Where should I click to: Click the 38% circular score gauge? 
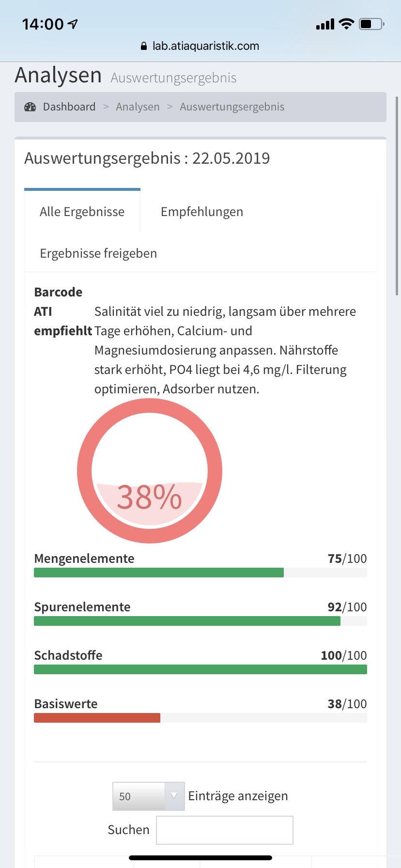click(x=150, y=471)
